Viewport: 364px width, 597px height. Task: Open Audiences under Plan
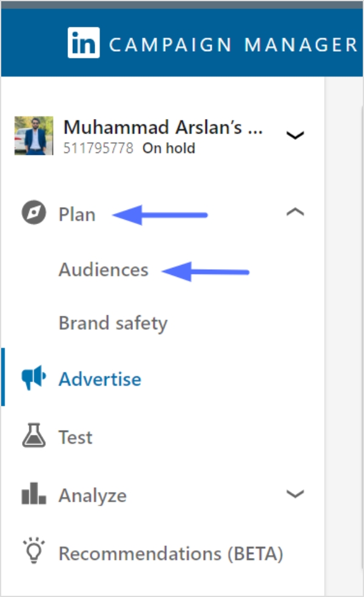[x=104, y=270]
